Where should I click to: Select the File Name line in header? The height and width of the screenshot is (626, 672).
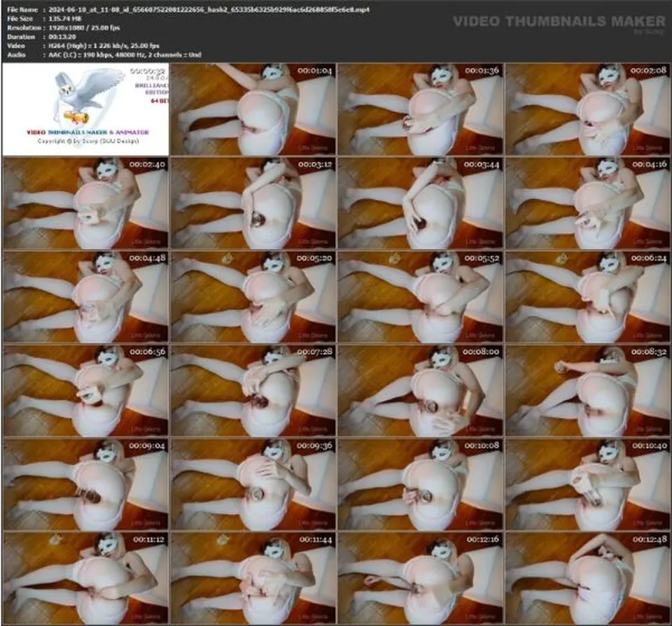(188, 9)
